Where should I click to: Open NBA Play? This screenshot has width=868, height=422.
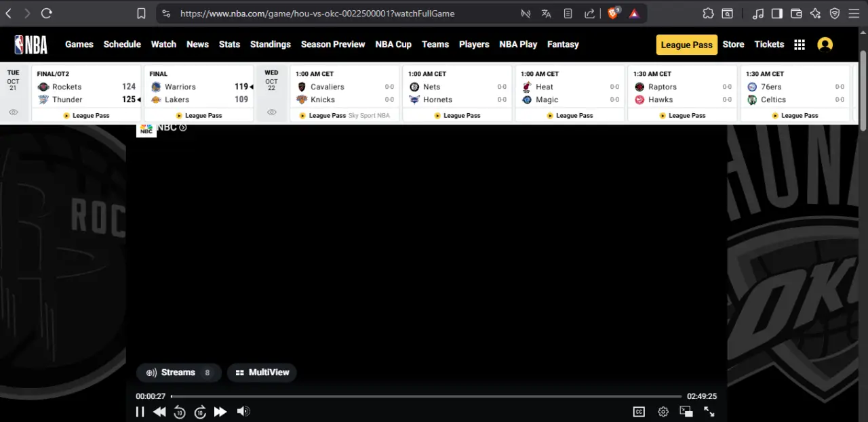[x=518, y=44]
